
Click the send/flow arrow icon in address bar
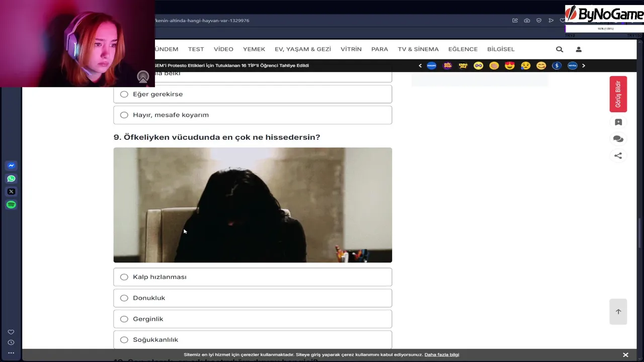tap(551, 21)
